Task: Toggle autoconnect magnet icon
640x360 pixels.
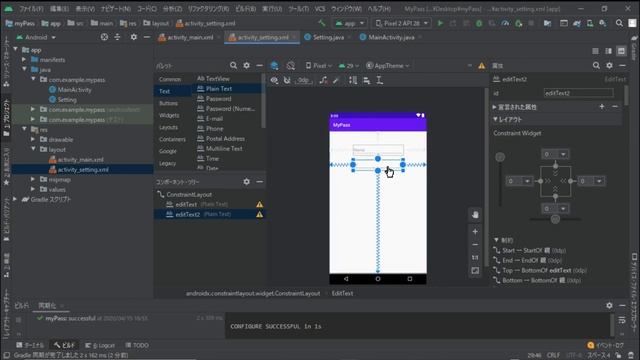Action: coord(287,80)
